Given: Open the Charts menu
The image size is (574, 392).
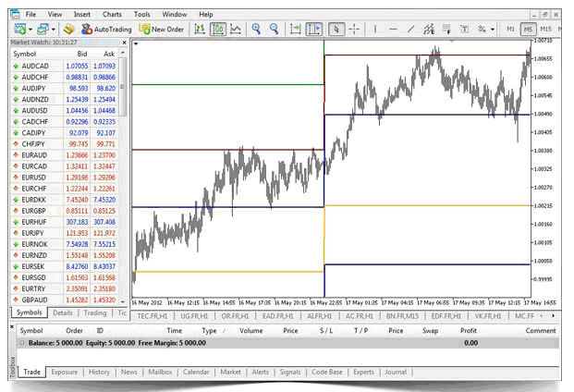Looking at the screenshot, I should (x=112, y=15).
